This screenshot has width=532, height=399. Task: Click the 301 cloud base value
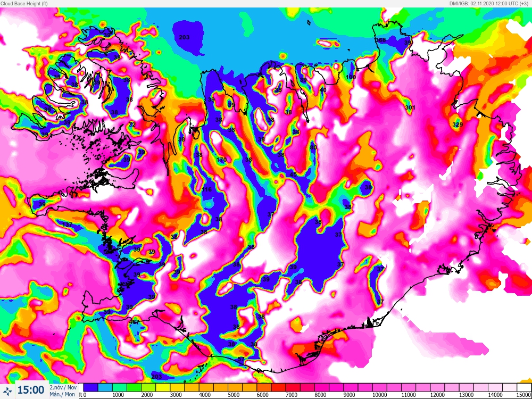[x=410, y=107]
